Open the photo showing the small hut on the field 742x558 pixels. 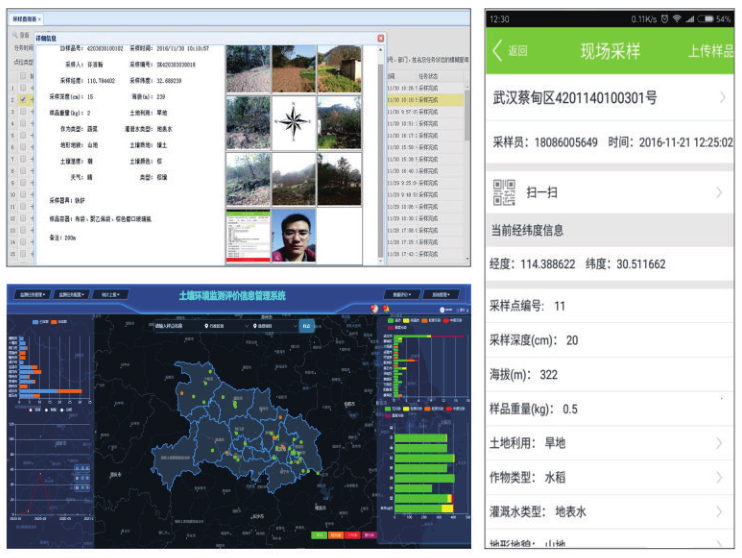(x=339, y=69)
